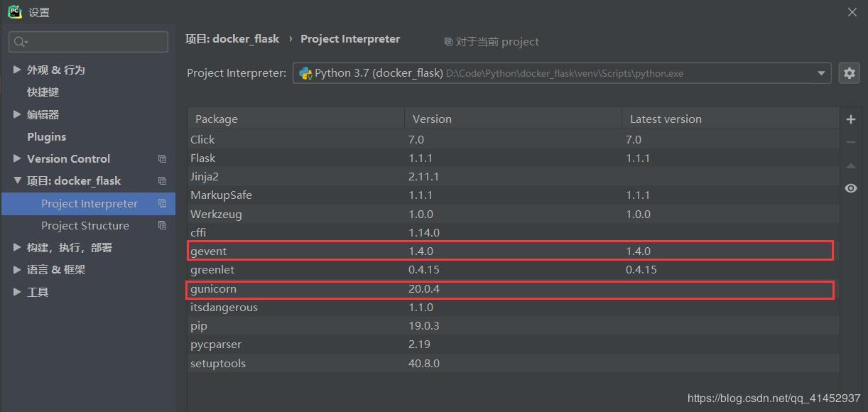868x412 pixels.
Task: Click the upgrade package arrow icon
Action: (x=851, y=166)
